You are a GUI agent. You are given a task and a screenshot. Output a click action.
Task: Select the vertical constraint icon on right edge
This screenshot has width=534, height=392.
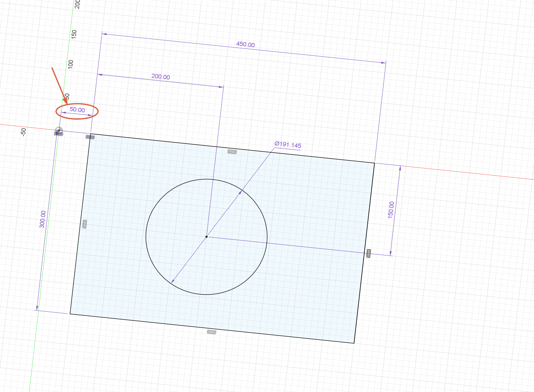(x=369, y=254)
